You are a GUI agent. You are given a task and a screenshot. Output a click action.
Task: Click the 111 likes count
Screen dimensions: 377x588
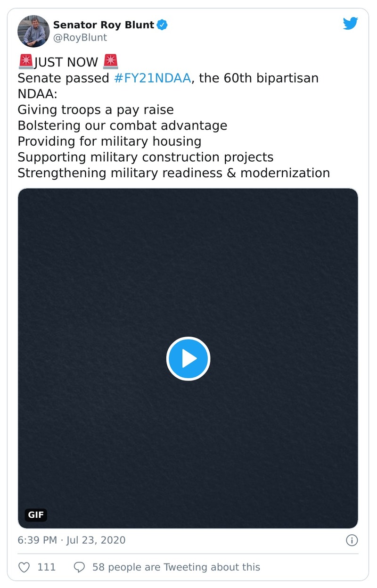click(x=46, y=567)
